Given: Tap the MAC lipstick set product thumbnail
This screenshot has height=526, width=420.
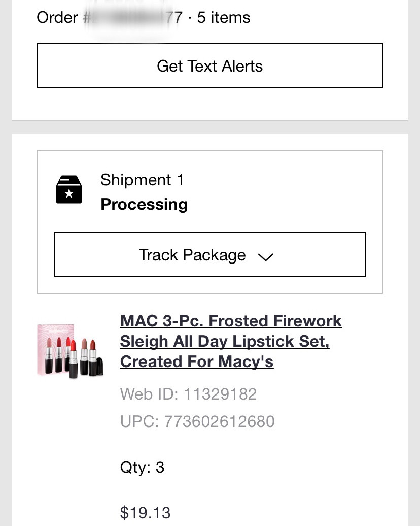Looking at the screenshot, I should point(70,351).
